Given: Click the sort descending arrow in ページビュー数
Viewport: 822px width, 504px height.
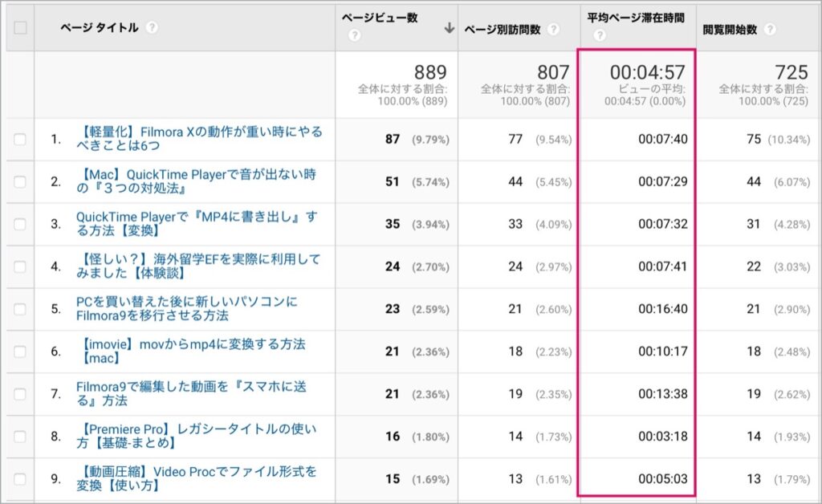Looking at the screenshot, I should coord(449,28).
